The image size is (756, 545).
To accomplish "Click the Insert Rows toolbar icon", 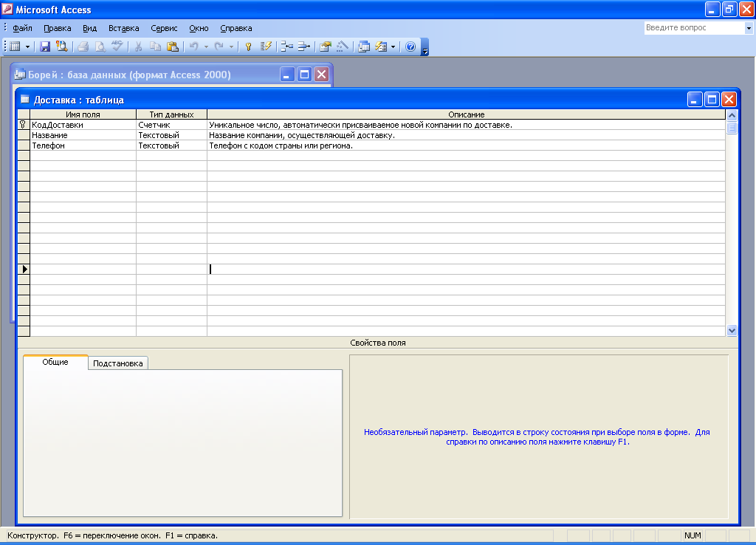I will tap(287, 47).
